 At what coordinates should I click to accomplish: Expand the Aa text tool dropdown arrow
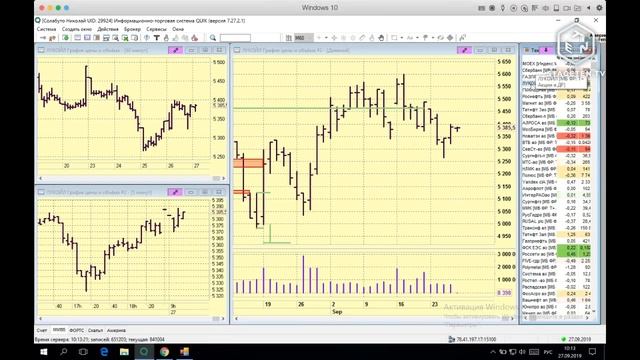pos(417,38)
